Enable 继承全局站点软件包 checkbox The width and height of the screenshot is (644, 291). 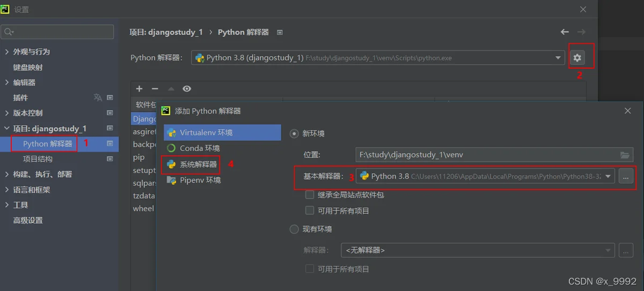tap(310, 195)
